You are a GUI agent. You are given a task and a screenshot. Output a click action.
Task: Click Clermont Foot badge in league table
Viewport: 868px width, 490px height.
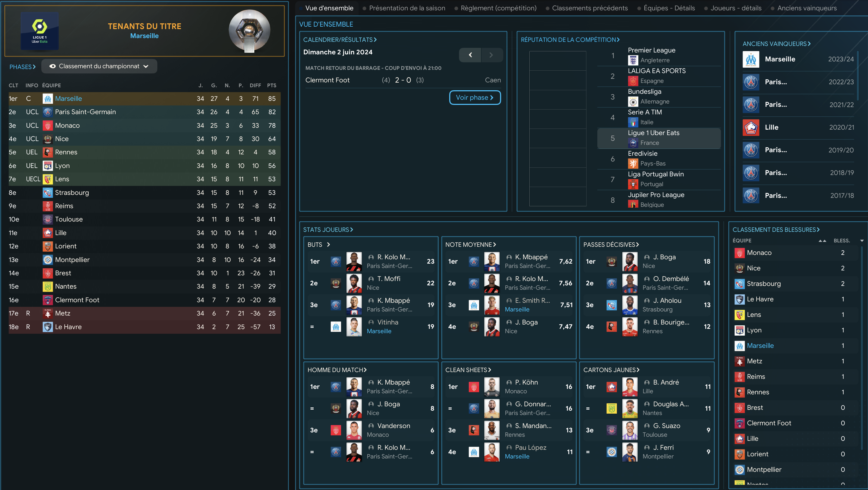point(48,300)
